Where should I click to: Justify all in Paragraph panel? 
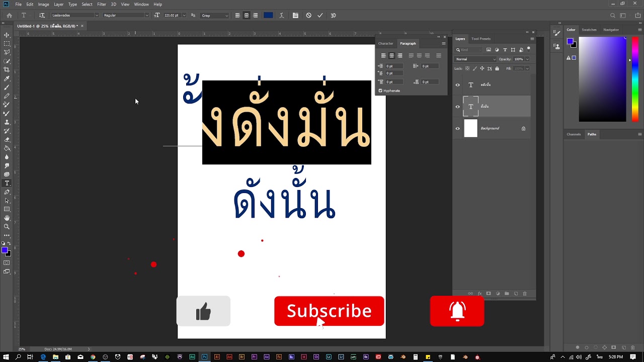pyautogui.click(x=439, y=56)
